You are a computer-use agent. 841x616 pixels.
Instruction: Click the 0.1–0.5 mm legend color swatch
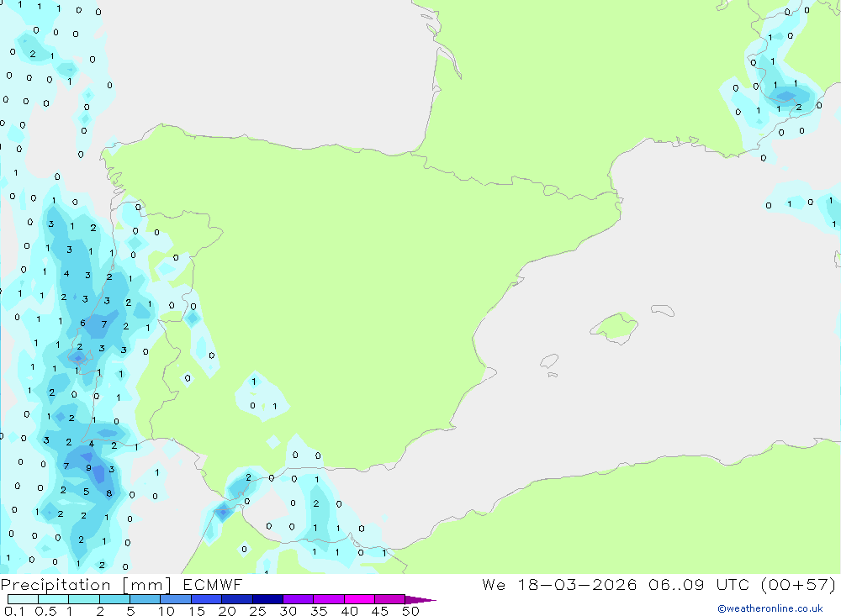click(x=23, y=599)
